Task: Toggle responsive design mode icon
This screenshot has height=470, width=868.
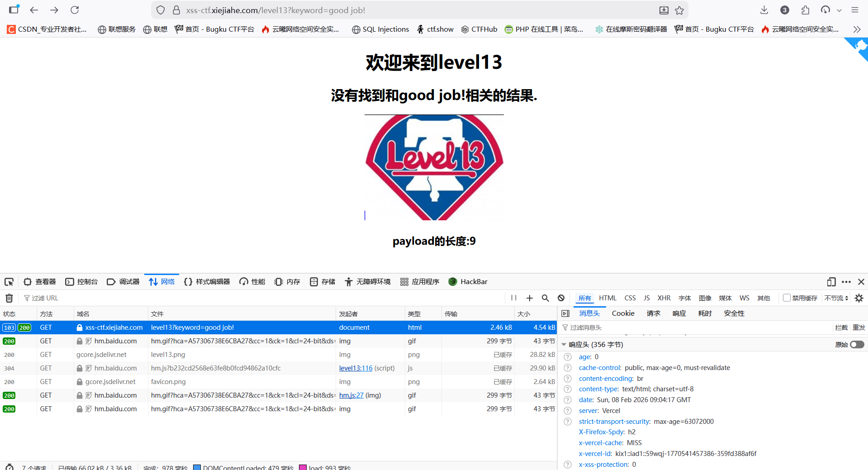Action: click(x=831, y=282)
